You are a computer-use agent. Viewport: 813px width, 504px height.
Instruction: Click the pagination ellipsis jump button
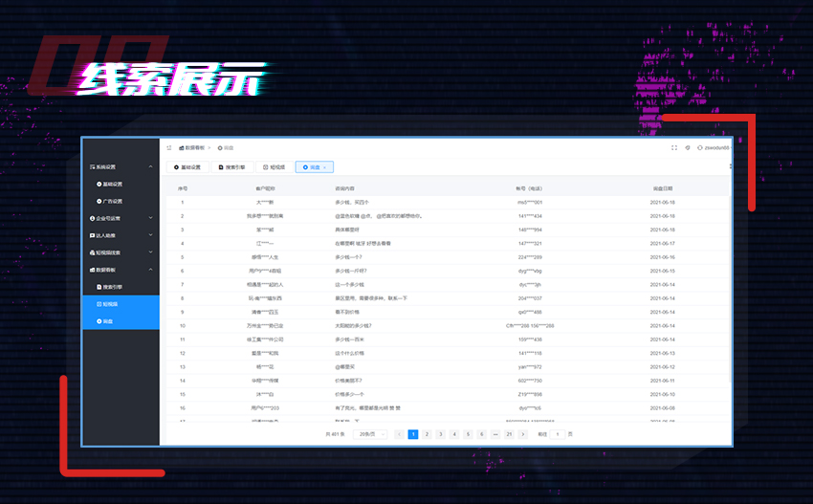[495, 434]
